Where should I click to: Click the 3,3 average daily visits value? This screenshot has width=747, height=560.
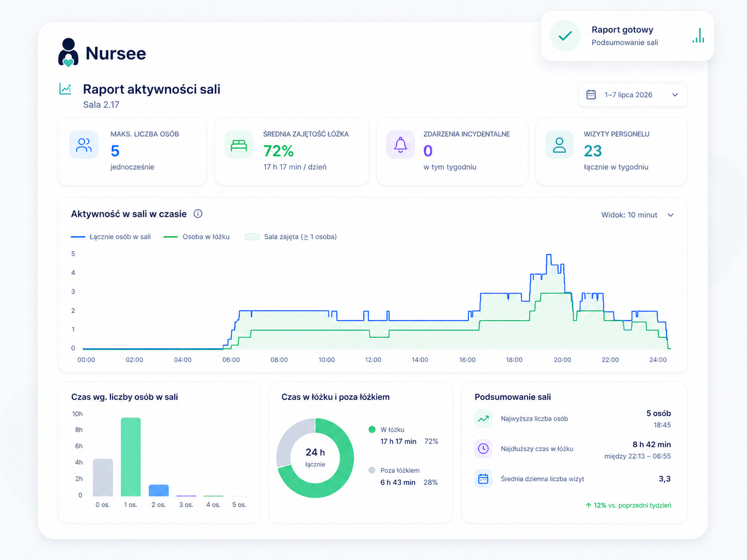[665, 479]
